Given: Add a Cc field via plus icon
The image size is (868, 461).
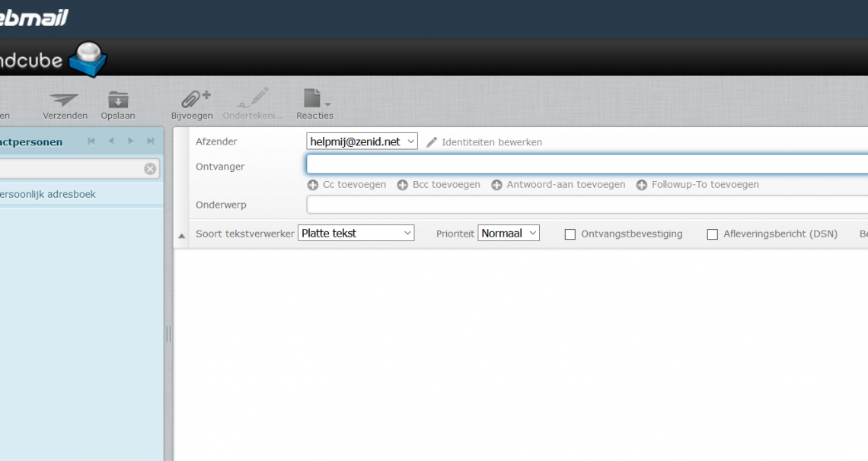Looking at the screenshot, I should [313, 185].
